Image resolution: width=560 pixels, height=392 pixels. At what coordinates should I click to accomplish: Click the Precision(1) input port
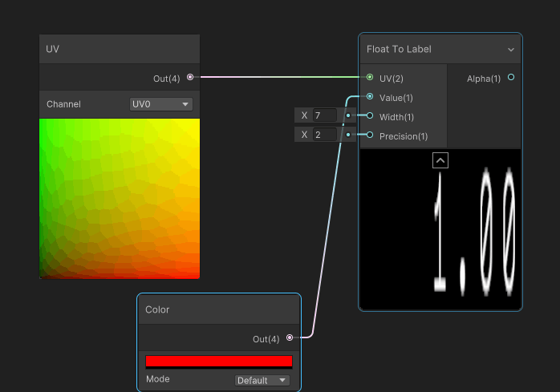pyautogui.click(x=370, y=135)
